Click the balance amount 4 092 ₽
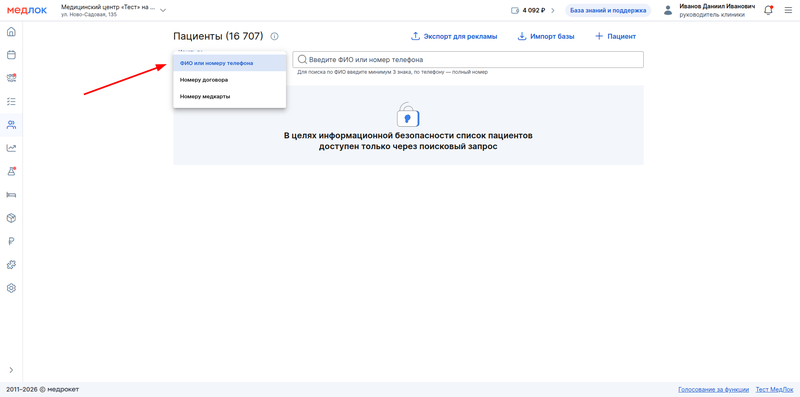Viewport: 800px width, 397px height. point(534,10)
